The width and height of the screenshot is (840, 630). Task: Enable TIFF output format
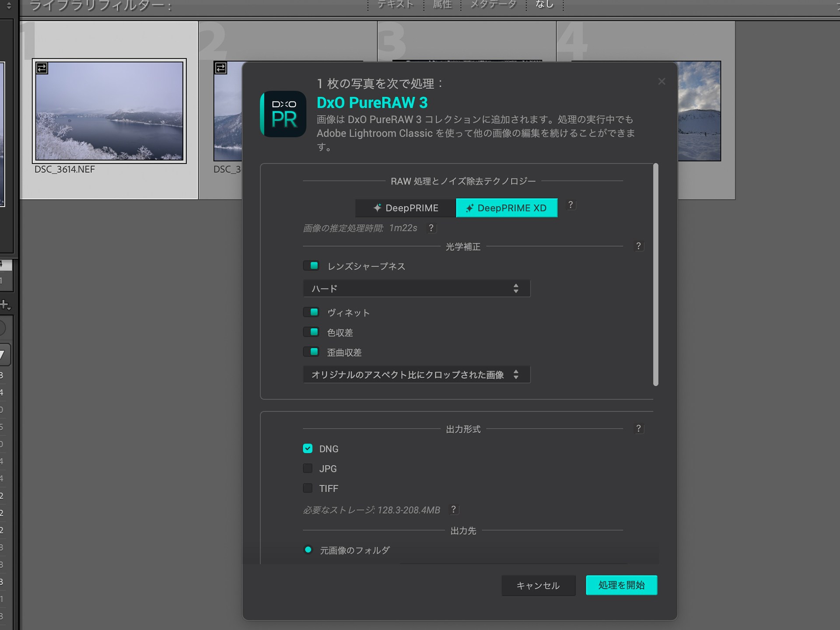(308, 488)
